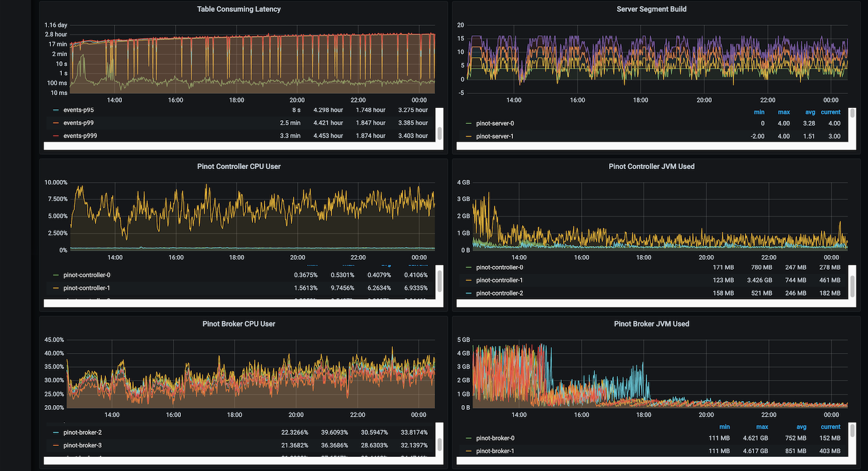Open the Server Segment Build panel title menu
Viewport: 868px width, 471px height.
coord(651,9)
